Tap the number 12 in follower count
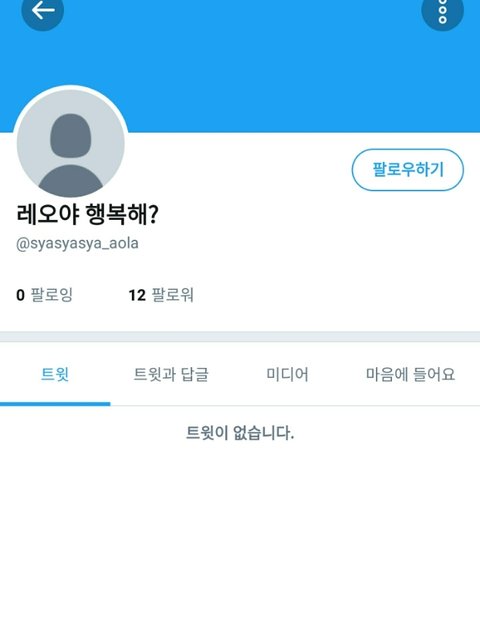 137,295
